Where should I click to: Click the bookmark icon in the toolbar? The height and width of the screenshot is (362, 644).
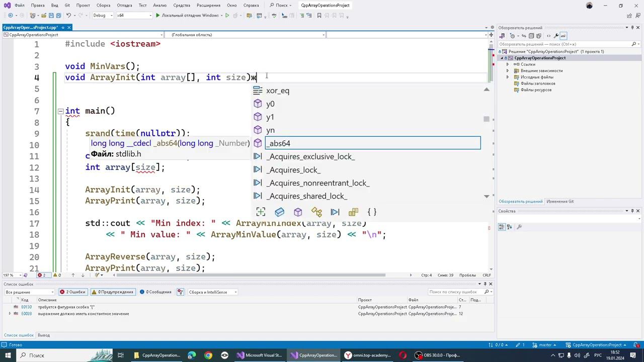(x=319, y=16)
